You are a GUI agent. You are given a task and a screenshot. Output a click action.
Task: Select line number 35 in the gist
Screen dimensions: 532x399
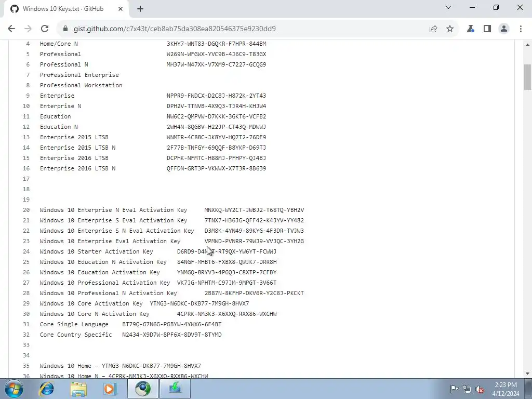(x=26, y=366)
